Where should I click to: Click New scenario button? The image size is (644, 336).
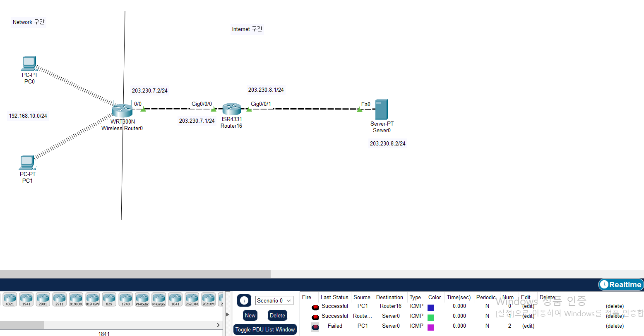(250, 315)
